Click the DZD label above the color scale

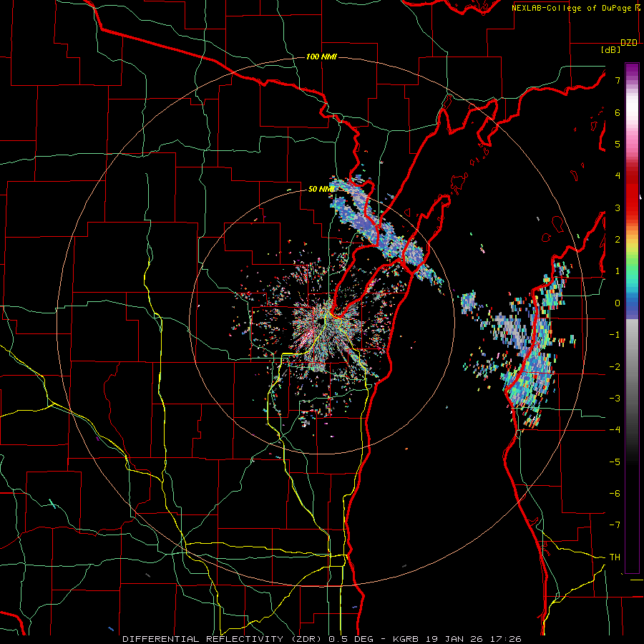point(629,43)
